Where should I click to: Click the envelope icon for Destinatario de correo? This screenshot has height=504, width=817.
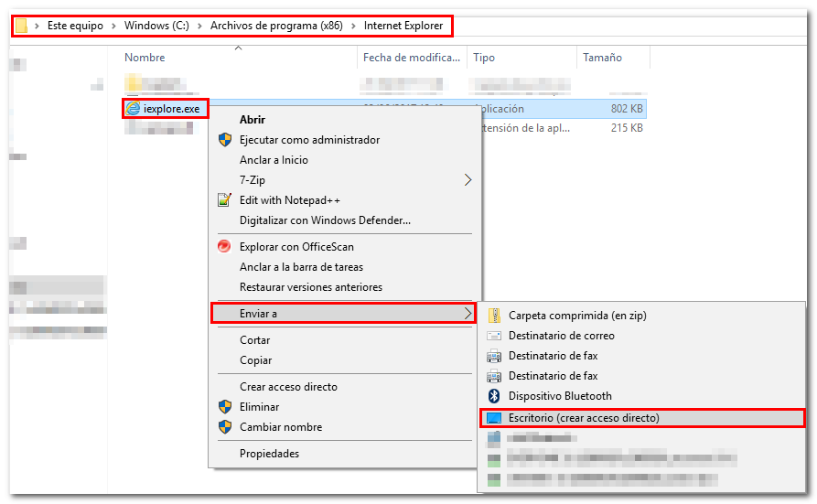click(x=494, y=336)
